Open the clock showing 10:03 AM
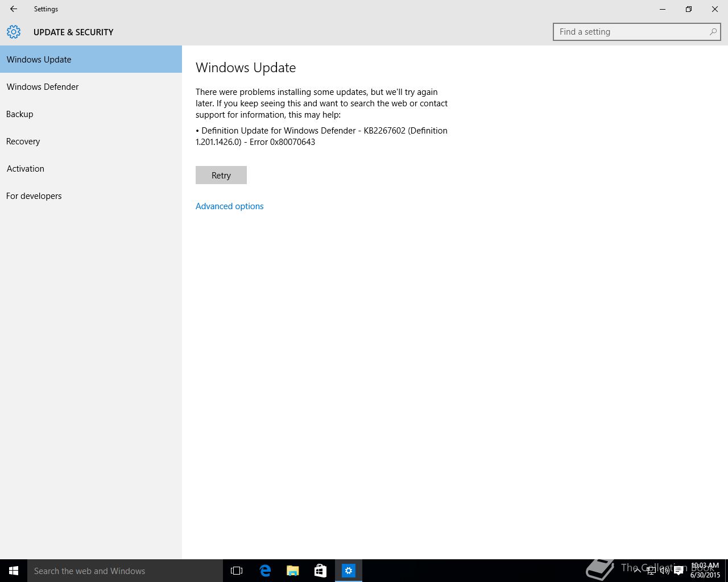 click(x=705, y=571)
